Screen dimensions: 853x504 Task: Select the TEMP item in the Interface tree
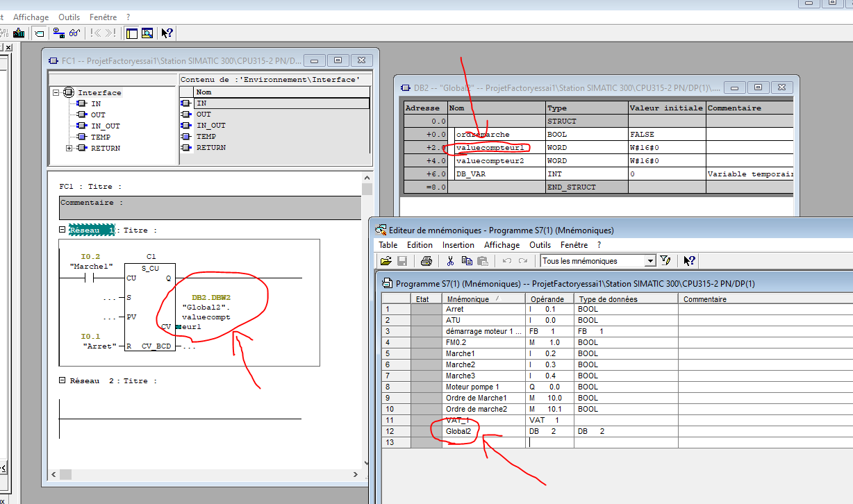[x=100, y=137]
